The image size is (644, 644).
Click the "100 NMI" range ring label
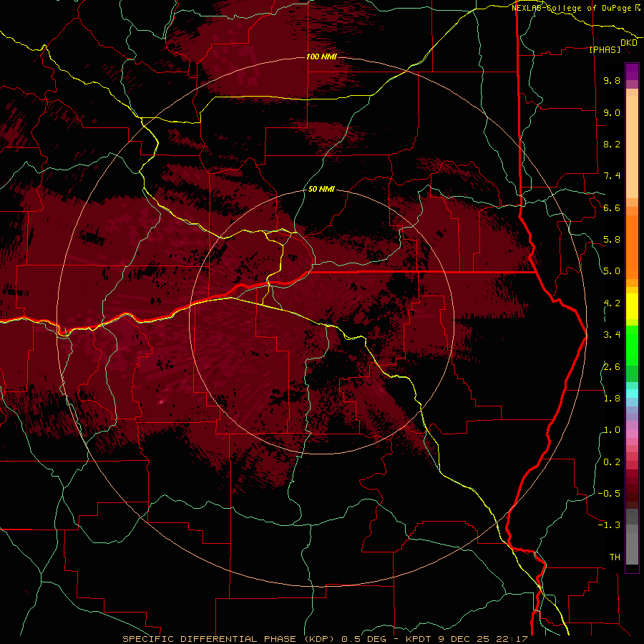321,57
